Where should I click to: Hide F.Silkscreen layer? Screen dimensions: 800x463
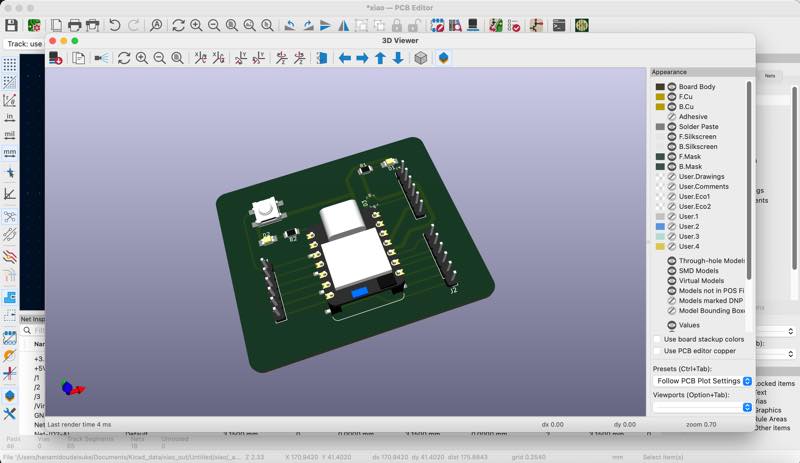[x=672, y=137]
